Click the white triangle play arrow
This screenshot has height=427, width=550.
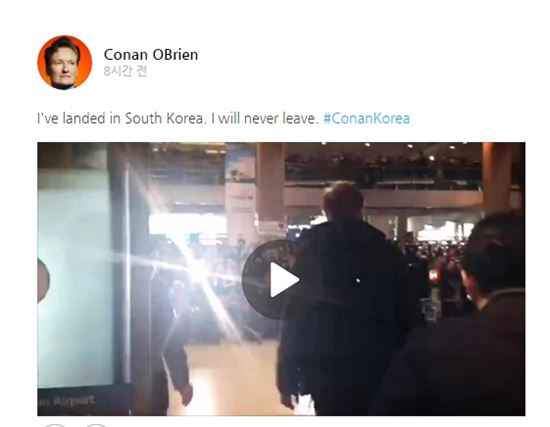pos(284,280)
